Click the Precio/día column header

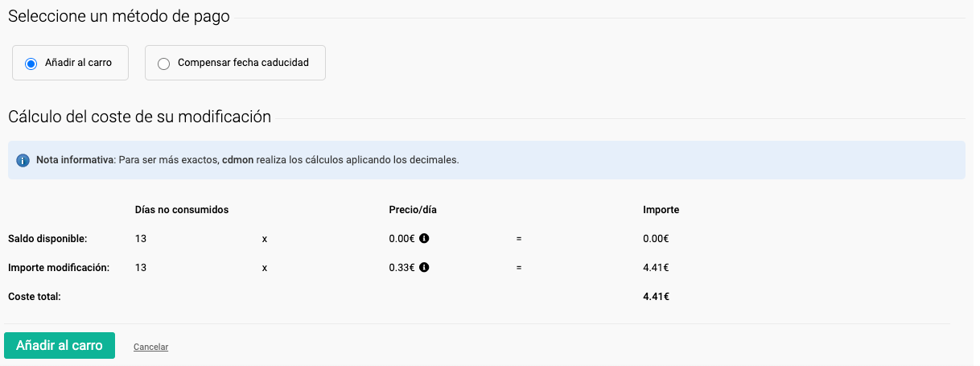click(x=413, y=209)
